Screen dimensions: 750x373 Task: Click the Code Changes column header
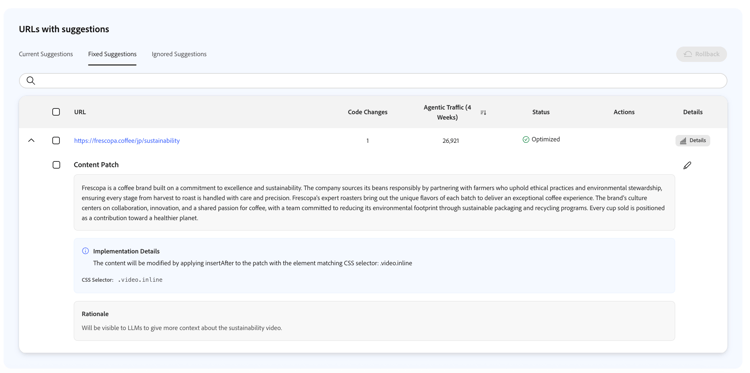tap(367, 112)
